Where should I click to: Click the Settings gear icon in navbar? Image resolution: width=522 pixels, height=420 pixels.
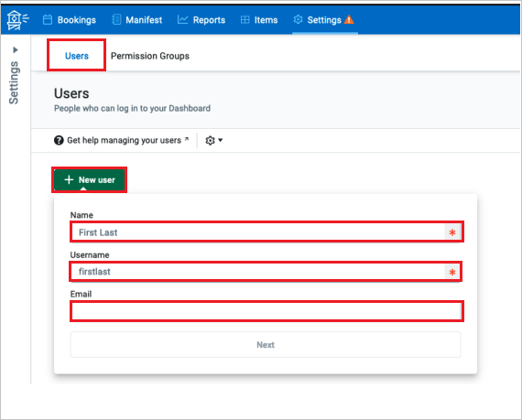pos(298,19)
